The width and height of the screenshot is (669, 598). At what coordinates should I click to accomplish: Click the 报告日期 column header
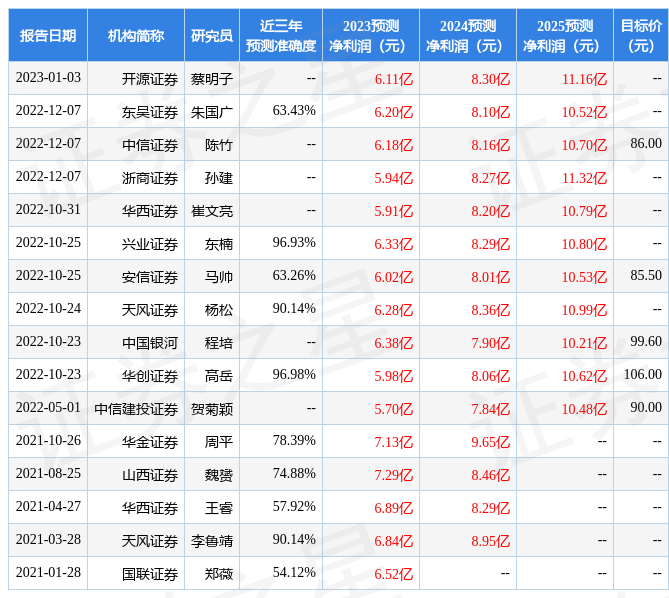tap(48, 35)
